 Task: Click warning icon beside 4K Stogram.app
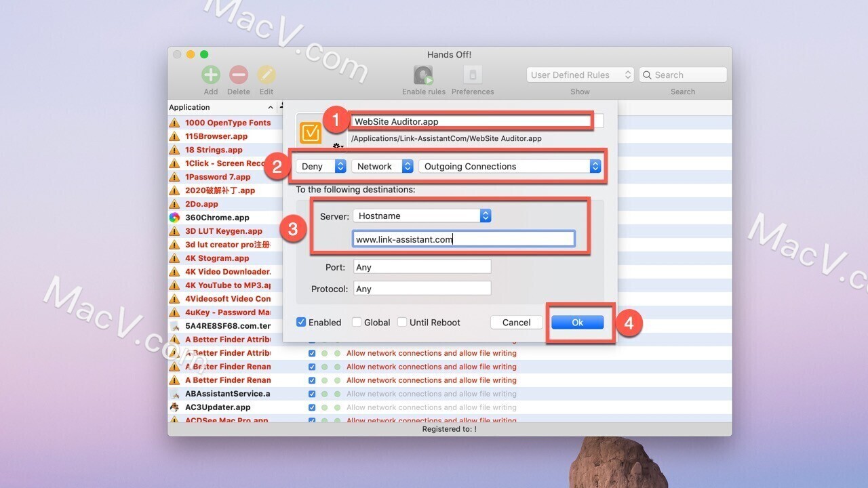point(174,258)
